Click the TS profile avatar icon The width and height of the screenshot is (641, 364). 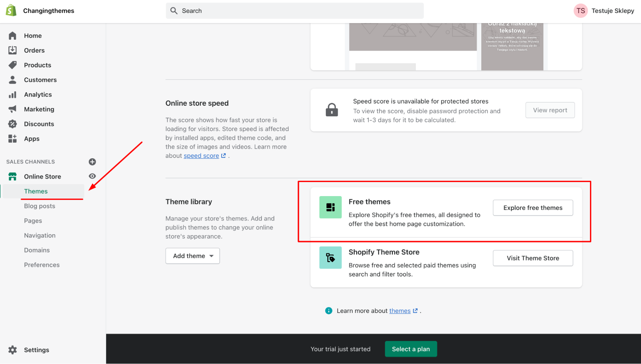[581, 11]
